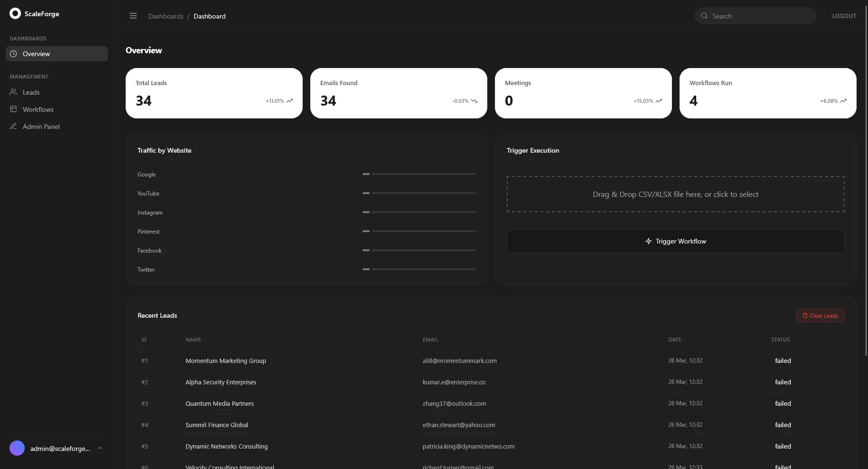Click the Workflows Run upward trend arrow icon
868x469 pixels.
click(843, 101)
